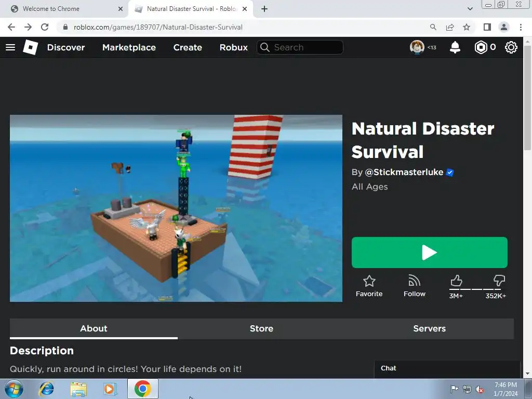Switch to Welcome to Chrome tab

64,9
